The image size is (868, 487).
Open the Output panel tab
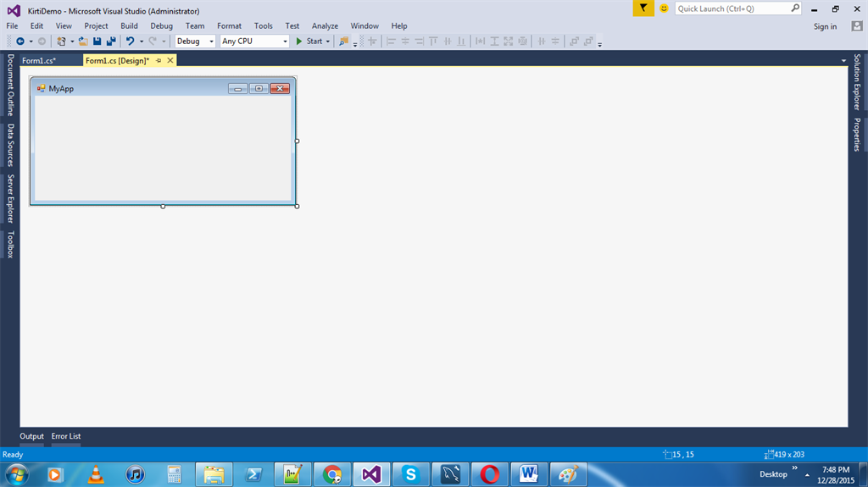(x=31, y=436)
